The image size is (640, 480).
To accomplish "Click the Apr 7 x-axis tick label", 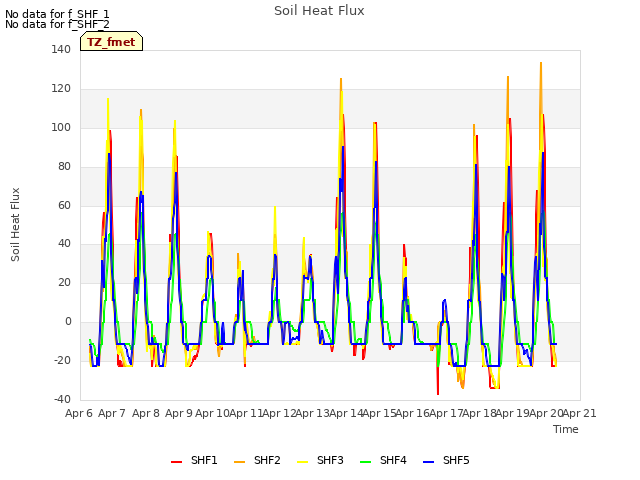I will click(x=112, y=413).
